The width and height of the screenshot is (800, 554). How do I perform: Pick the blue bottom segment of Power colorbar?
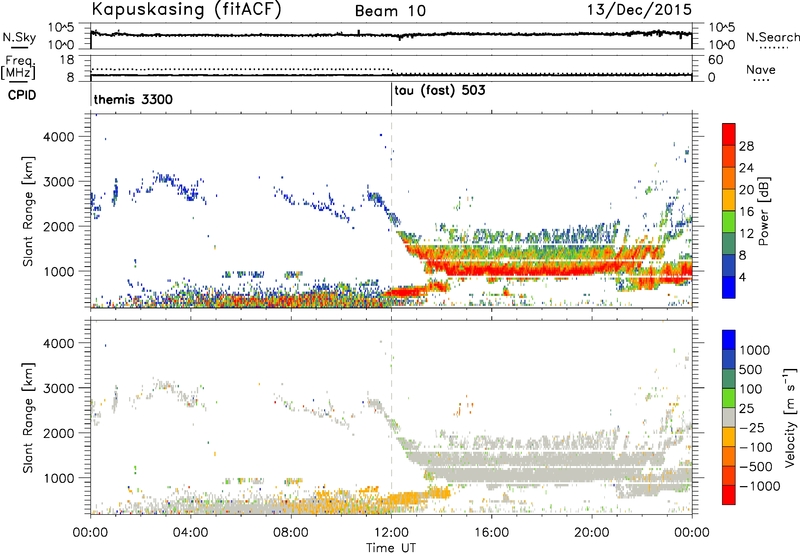729,287
